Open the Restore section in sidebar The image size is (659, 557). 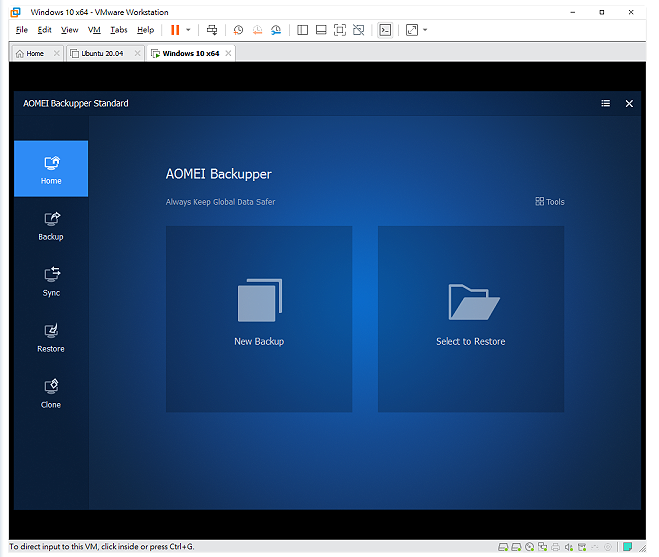[51, 338]
